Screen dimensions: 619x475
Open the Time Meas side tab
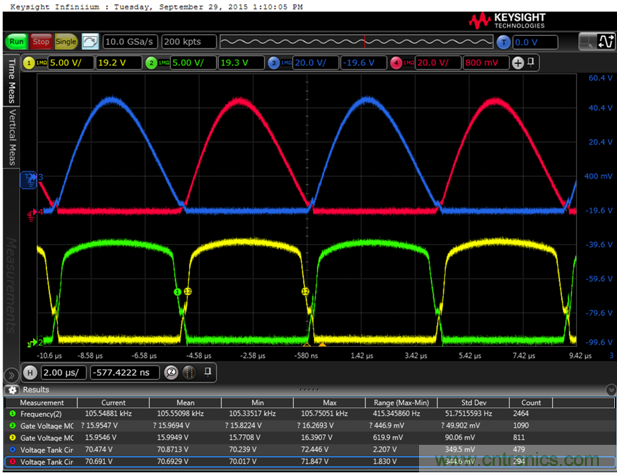click(x=12, y=81)
